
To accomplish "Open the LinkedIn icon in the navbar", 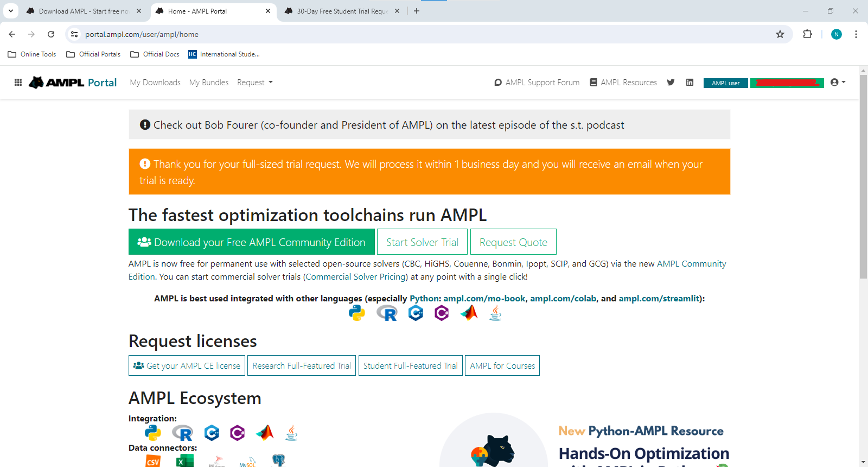I will 690,83.
